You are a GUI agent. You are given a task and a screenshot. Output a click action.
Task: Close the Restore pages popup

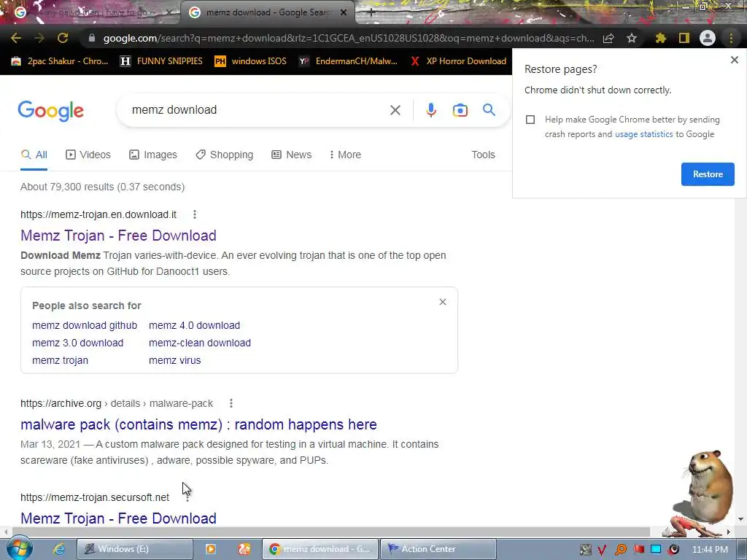pos(734,60)
